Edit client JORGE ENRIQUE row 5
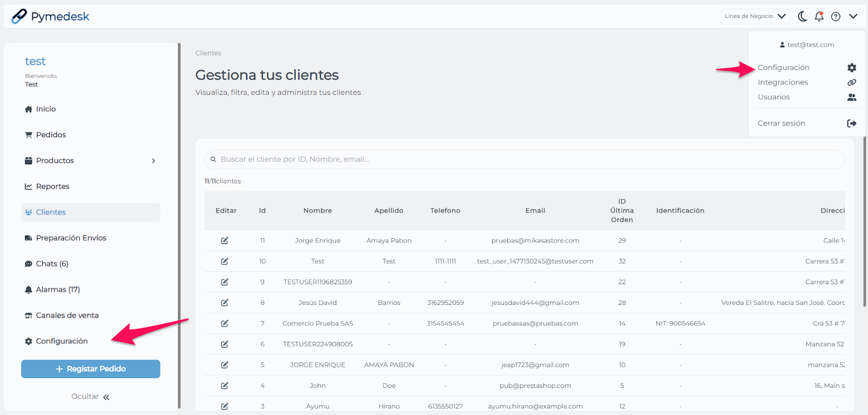868x415 pixels. point(225,365)
